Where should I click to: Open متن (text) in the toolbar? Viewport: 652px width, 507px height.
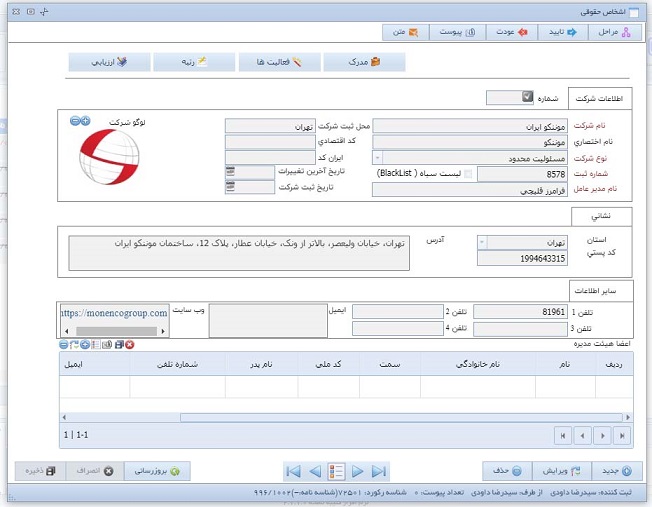coord(405,32)
